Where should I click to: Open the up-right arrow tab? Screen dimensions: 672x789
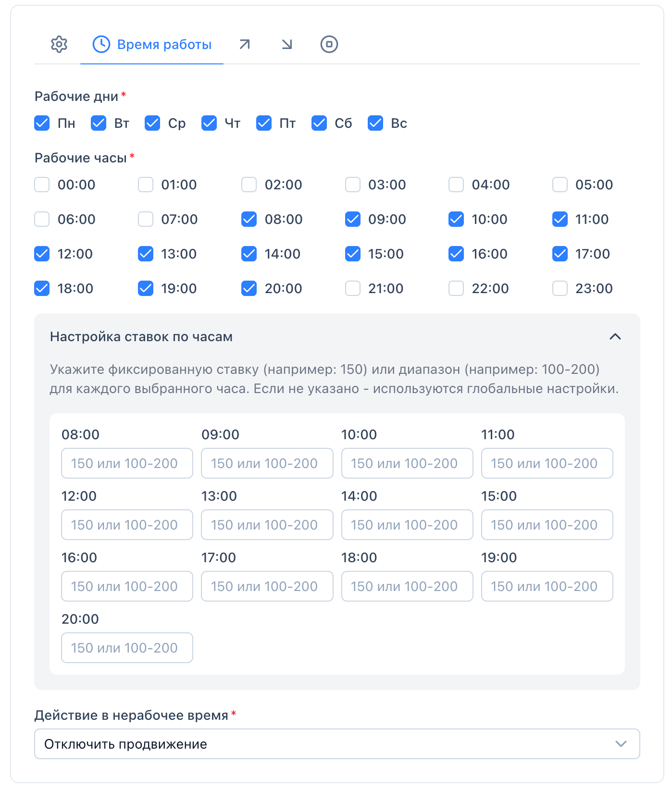point(245,44)
